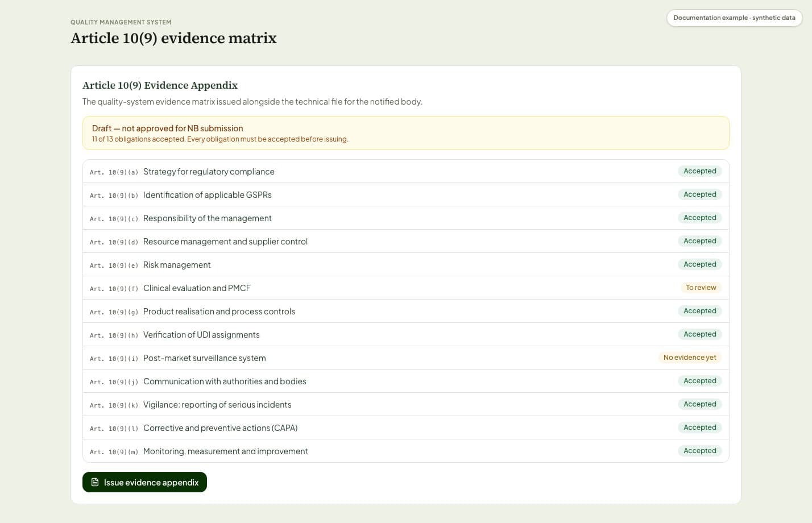812x523 pixels.
Task: Open Clinical evaluation and PMCF row
Action: pos(405,288)
